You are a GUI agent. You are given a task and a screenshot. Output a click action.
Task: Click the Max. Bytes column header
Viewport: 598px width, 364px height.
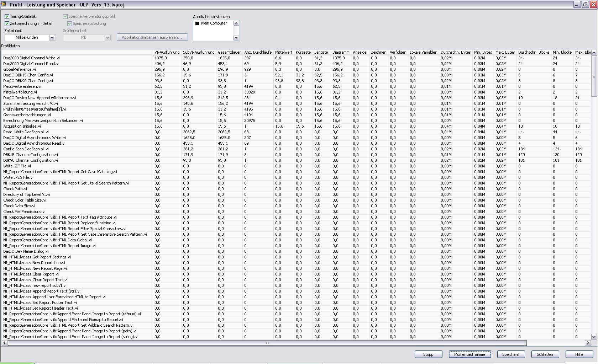[505, 52]
